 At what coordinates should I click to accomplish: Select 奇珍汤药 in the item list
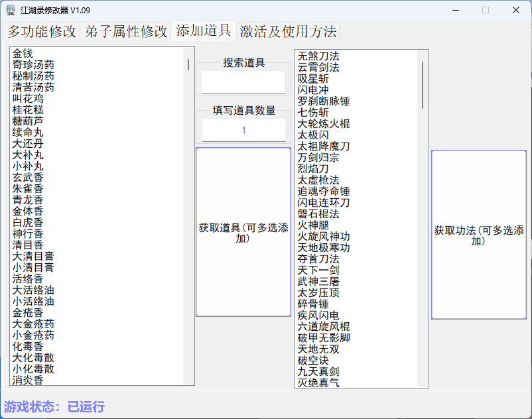[x=33, y=64]
